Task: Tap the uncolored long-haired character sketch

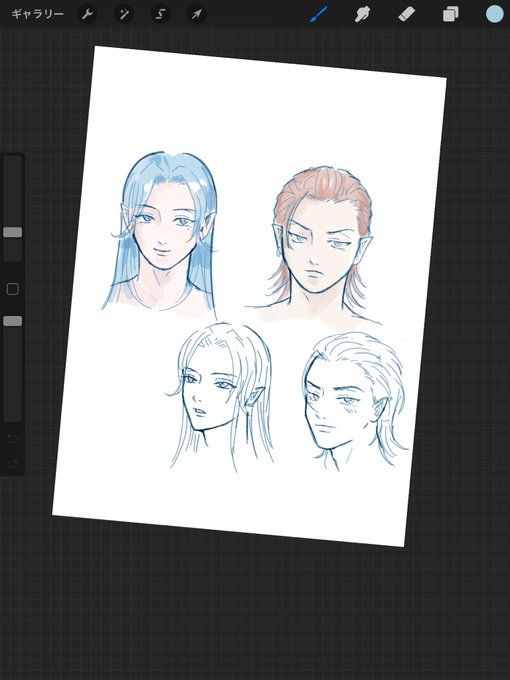Action: click(221, 397)
